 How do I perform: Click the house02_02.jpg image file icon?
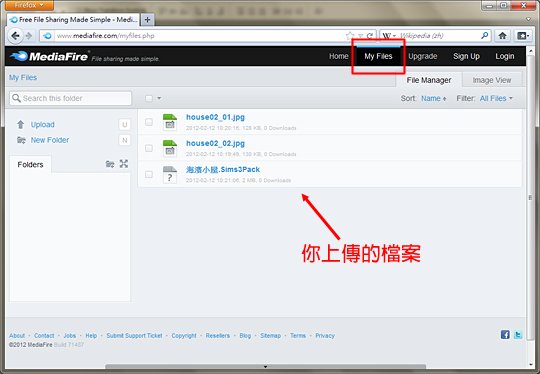[x=170, y=148]
